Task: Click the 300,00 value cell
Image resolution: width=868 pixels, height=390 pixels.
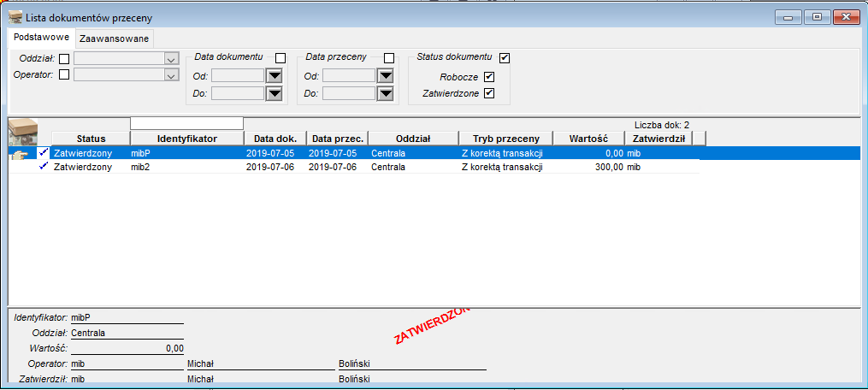Action: point(589,166)
